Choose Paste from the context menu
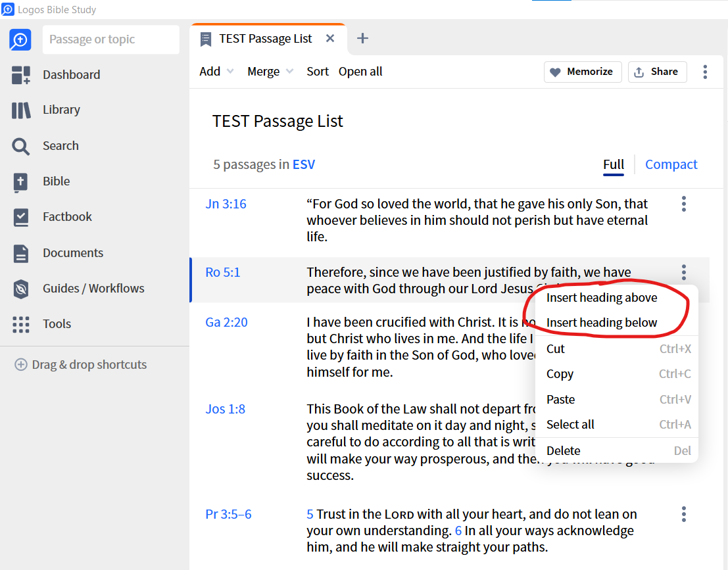 coord(617,399)
